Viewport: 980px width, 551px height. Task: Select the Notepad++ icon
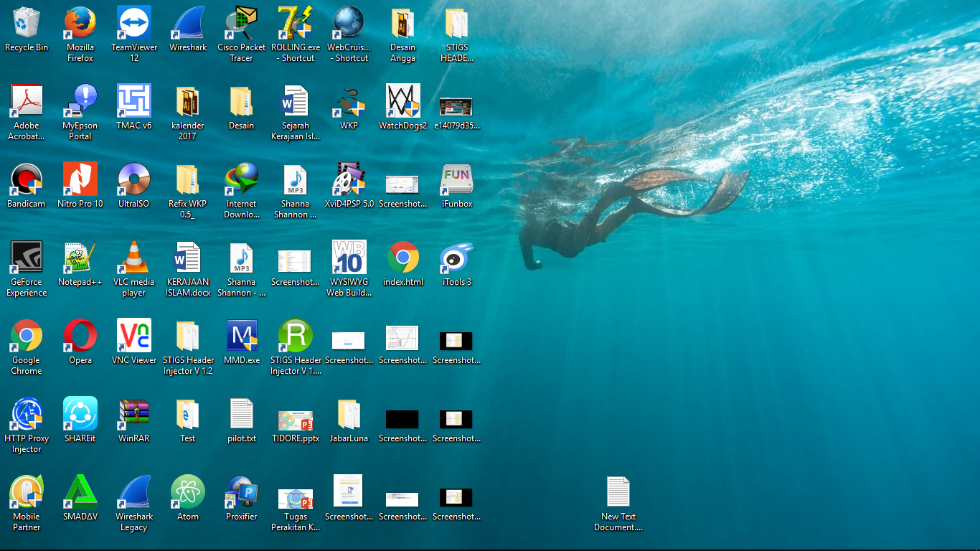[80, 258]
